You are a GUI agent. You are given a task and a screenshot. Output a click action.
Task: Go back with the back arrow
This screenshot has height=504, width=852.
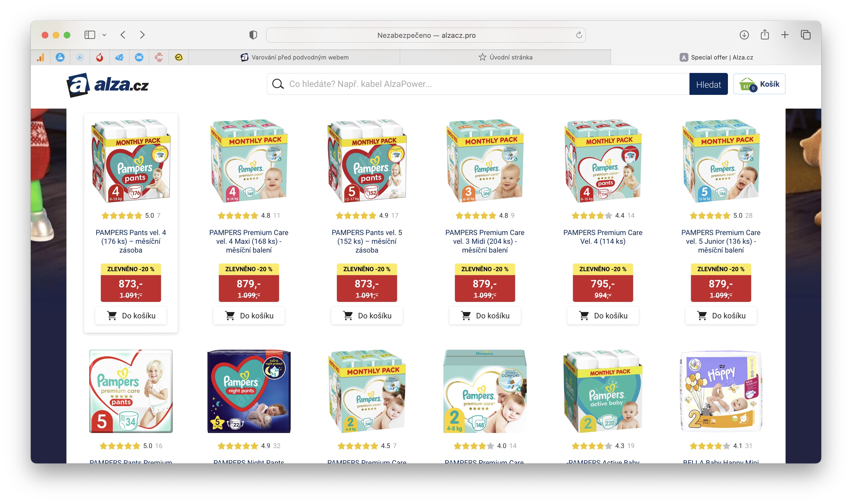pos(123,35)
